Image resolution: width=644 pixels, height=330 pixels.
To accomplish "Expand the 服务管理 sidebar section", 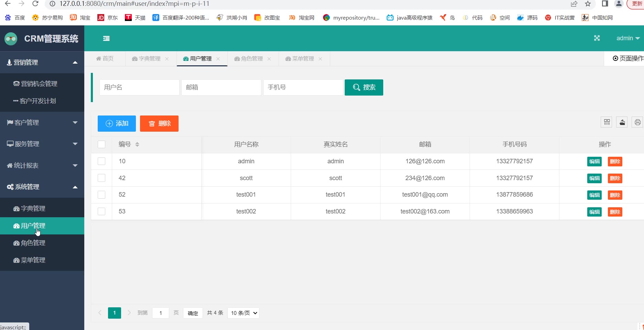I will point(42,144).
